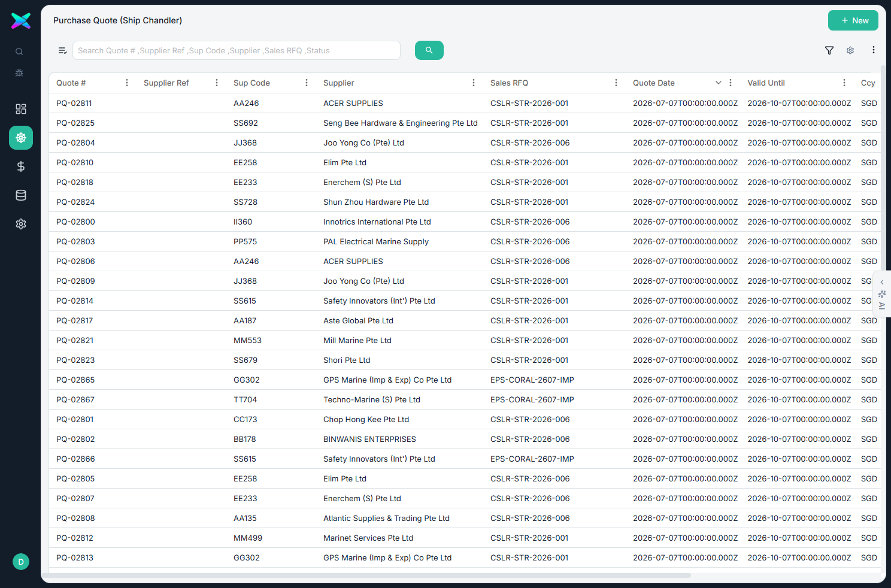Select quote PQ-02807

(75, 498)
